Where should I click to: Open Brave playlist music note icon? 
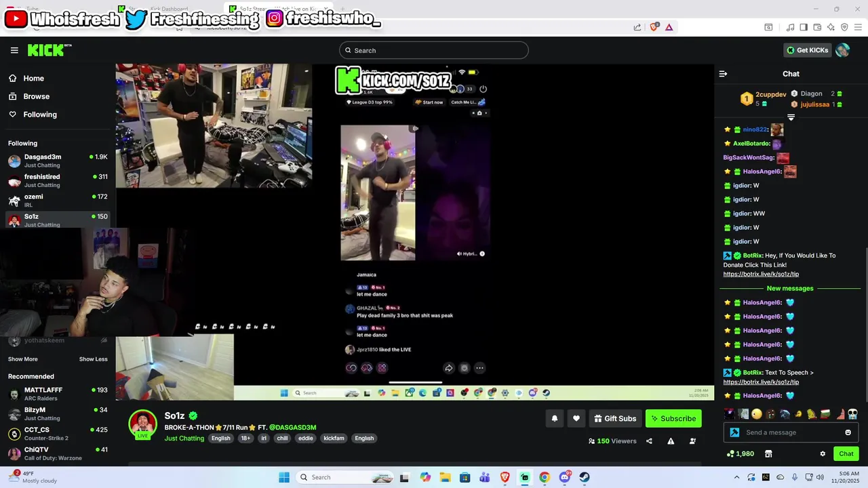pos(790,27)
